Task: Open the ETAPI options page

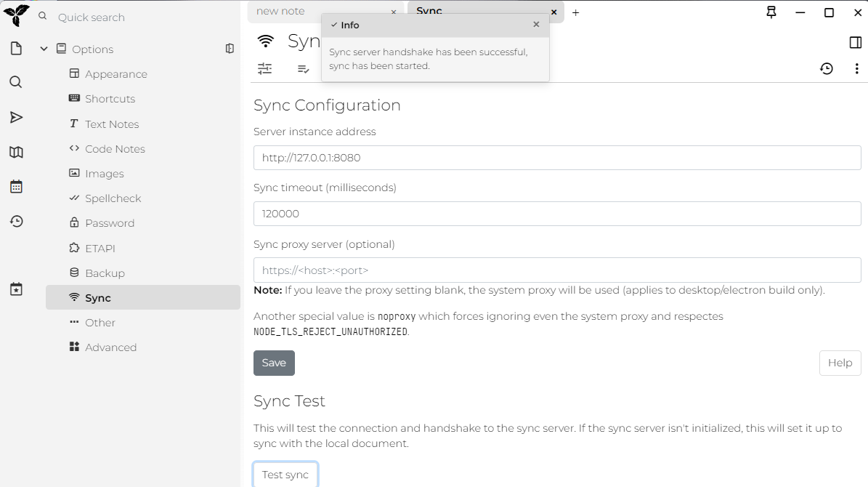Action: (x=100, y=248)
